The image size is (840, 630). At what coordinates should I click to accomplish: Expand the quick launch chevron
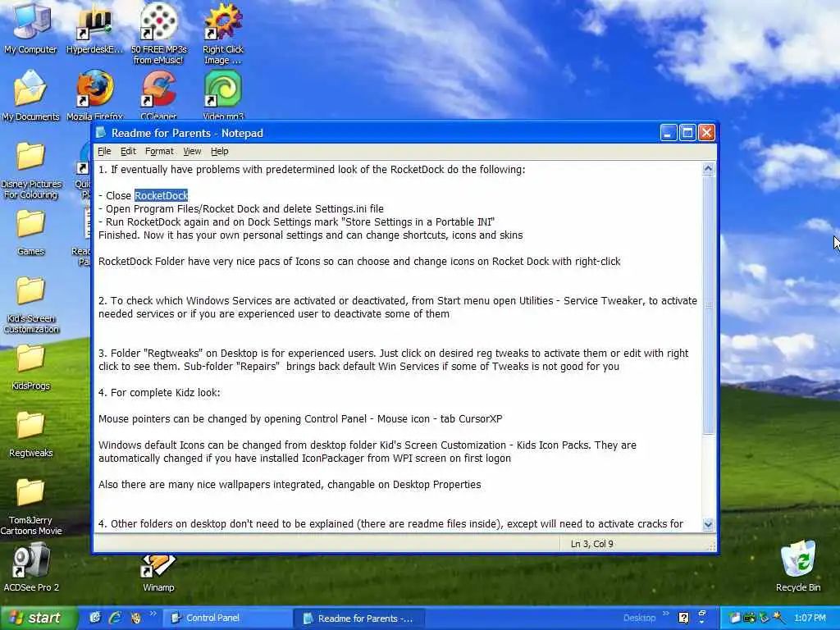click(x=153, y=614)
